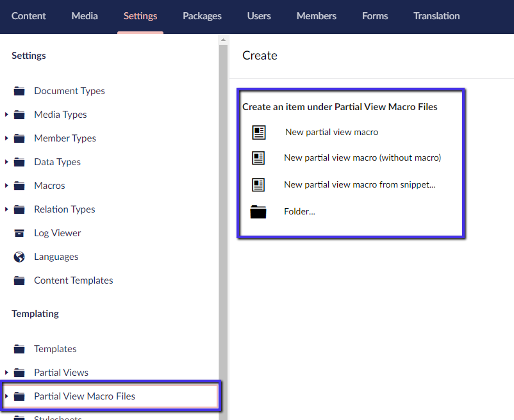The width and height of the screenshot is (514, 420).
Task: Click the Languages globe icon
Action: pos(20,257)
